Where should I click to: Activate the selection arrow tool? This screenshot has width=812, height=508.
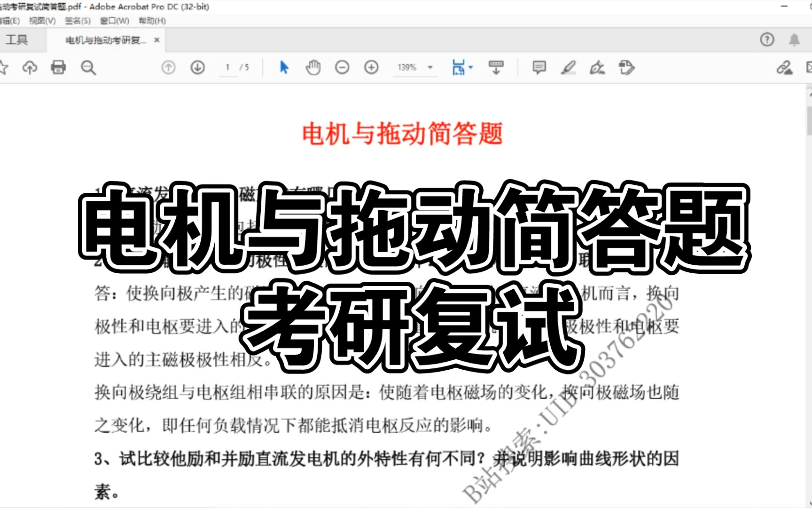(x=284, y=68)
